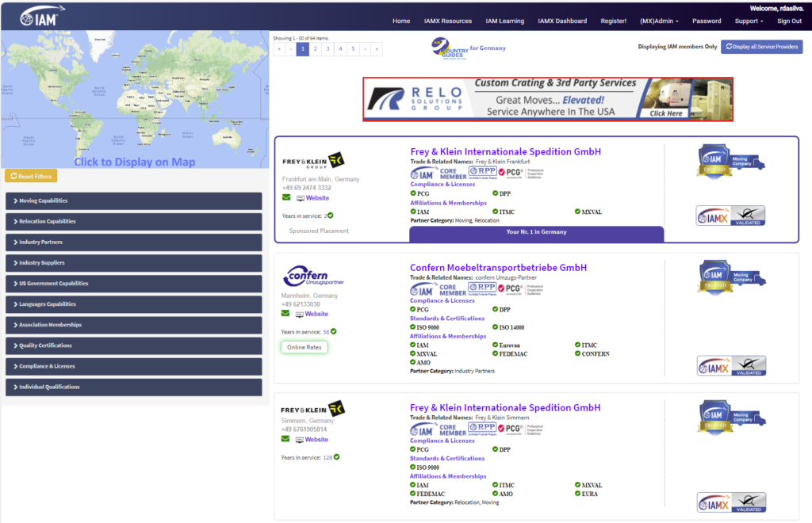Viewport: 812px width, 523px height.
Task: Click the verified check beside Years in service 56
Action: coord(334,331)
